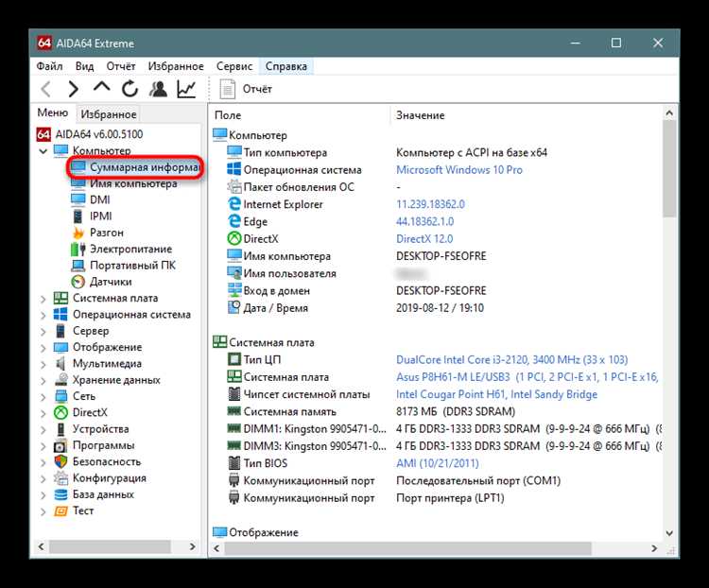Select Суммарная информация in the tree
709x588 pixels.
point(143,167)
